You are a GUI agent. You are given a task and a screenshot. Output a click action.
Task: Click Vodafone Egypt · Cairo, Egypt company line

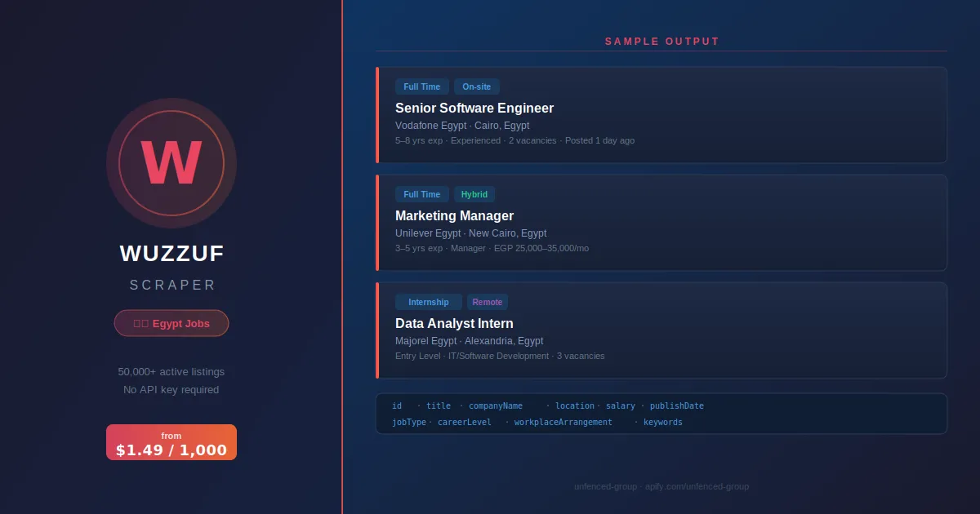coord(462,126)
